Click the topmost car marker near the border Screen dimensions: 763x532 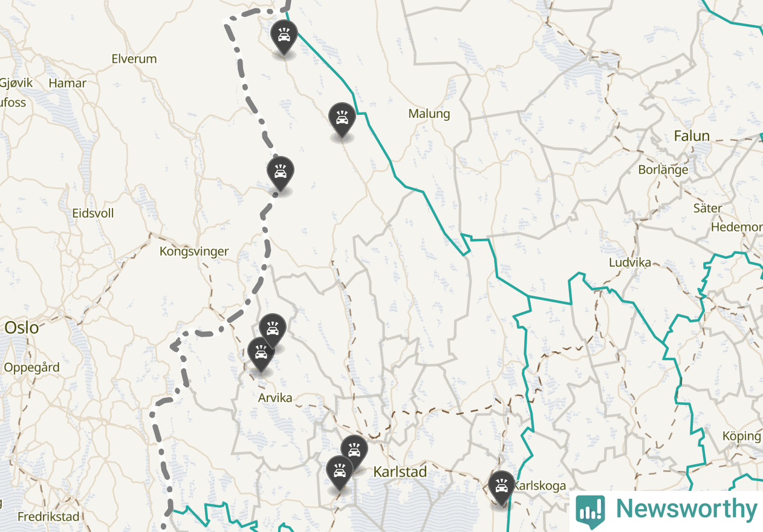(x=284, y=36)
